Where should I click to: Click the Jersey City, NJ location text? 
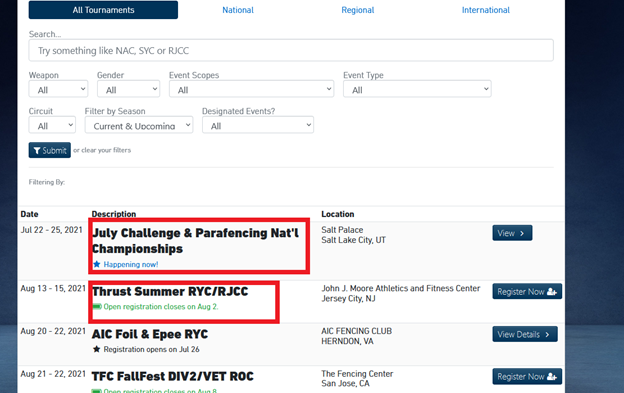click(348, 299)
